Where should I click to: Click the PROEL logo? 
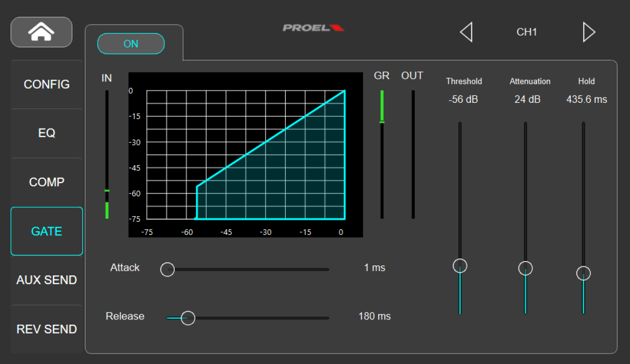313,28
